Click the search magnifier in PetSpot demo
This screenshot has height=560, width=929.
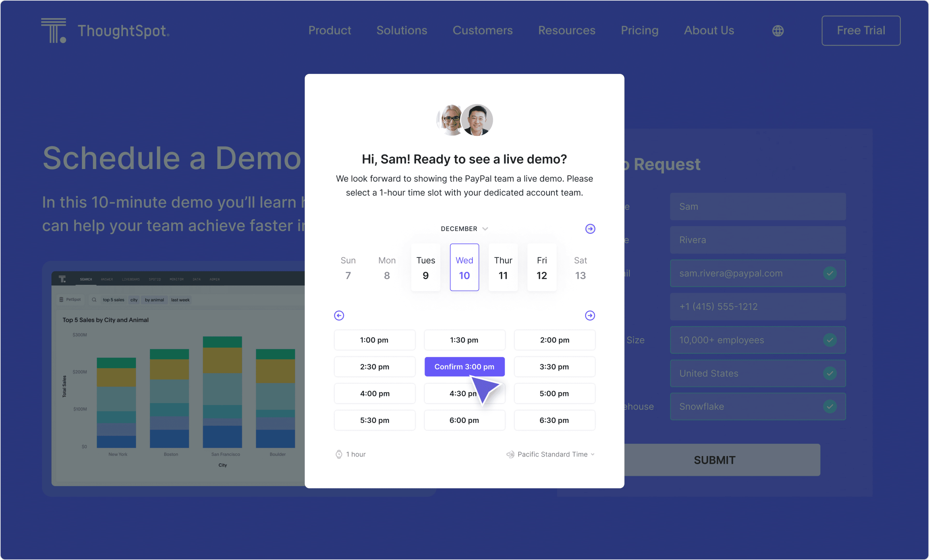[x=94, y=300]
